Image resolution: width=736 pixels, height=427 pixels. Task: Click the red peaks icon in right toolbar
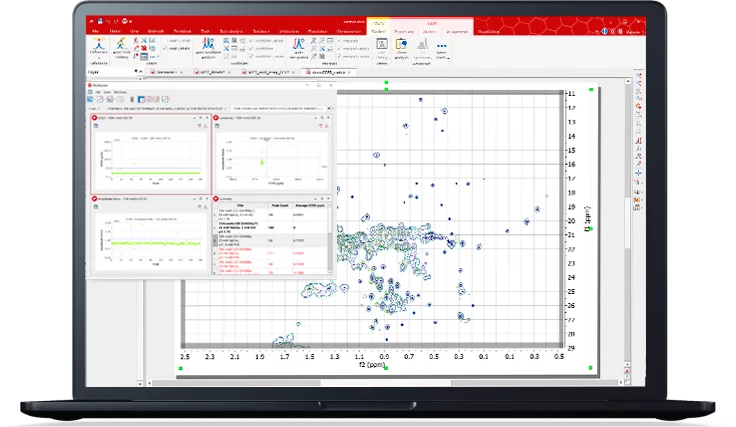638,141
